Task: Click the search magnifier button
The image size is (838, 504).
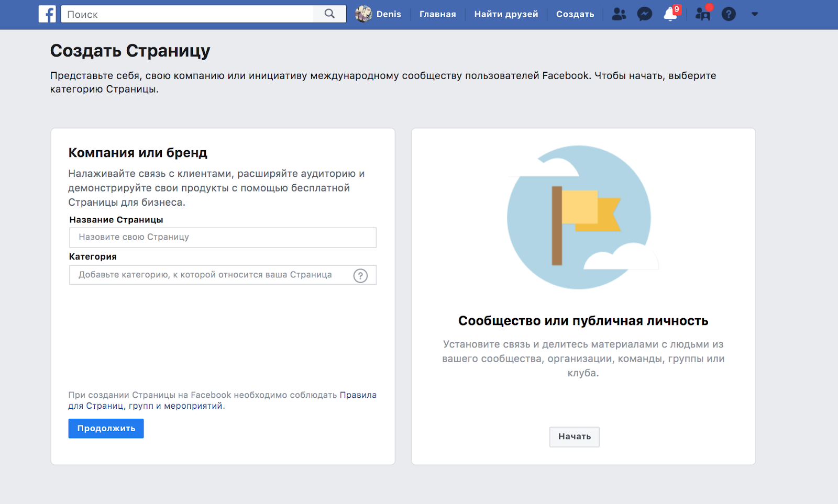Action: (329, 14)
